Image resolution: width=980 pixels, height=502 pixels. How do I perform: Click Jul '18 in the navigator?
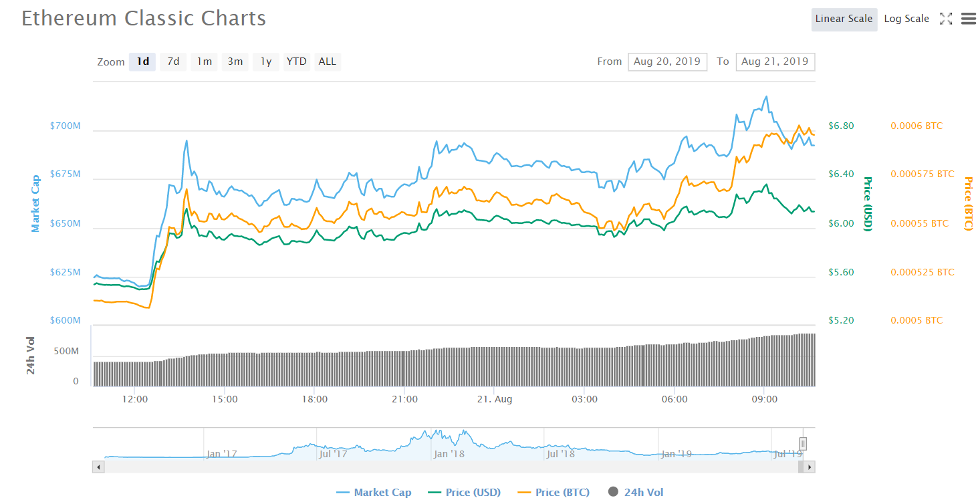click(561, 454)
